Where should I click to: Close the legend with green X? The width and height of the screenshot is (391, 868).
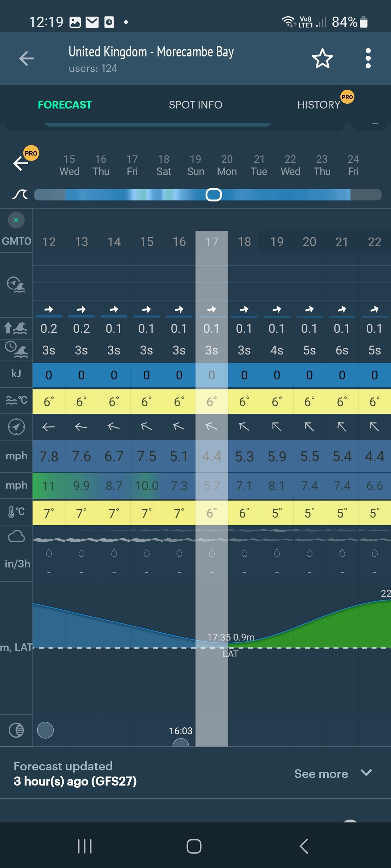(x=16, y=220)
